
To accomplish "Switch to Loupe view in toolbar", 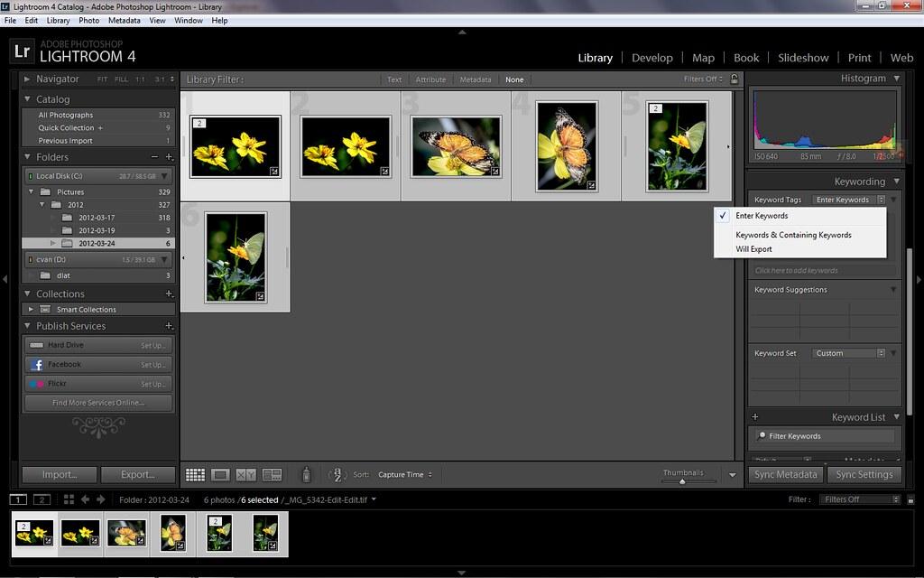I will (x=220, y=475).
